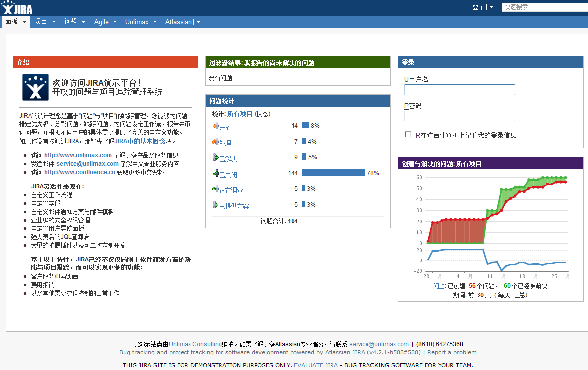Click the JIRA welcome logo image
The width and height of the screenshot is (588, 370).
click(36, 87)
